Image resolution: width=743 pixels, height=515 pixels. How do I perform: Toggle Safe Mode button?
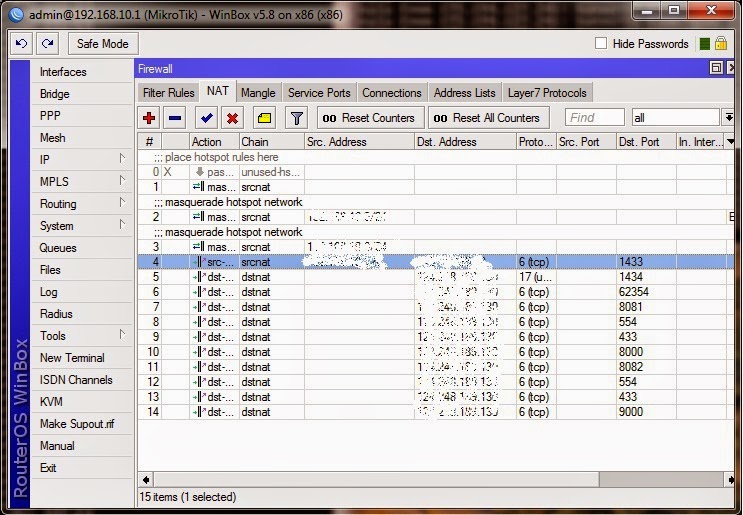103,44
